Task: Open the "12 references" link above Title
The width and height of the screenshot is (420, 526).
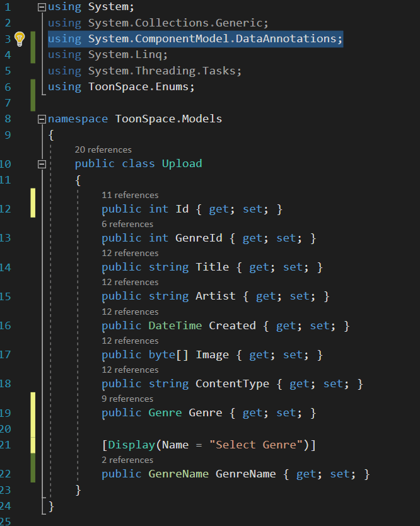Action: coord(130,254)
